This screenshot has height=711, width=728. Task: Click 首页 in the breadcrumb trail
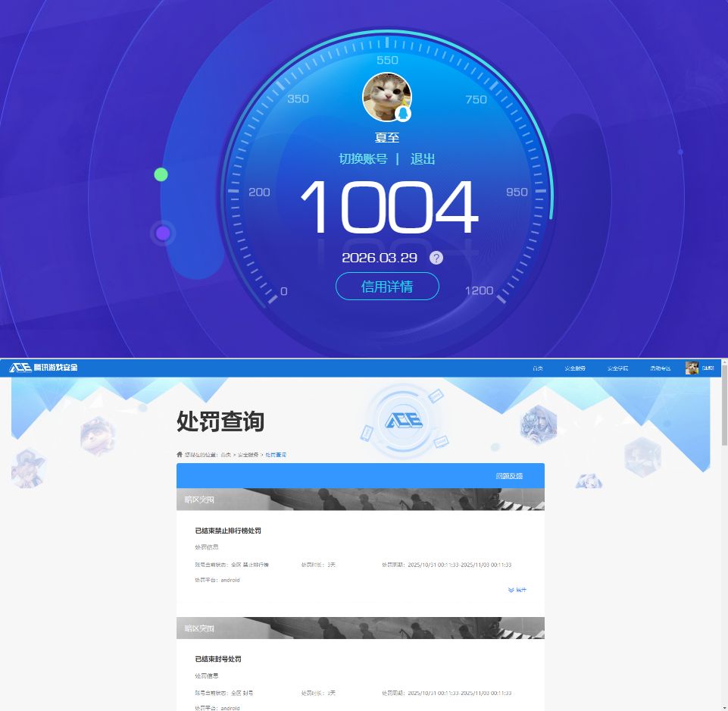click(x=226, y=455)
